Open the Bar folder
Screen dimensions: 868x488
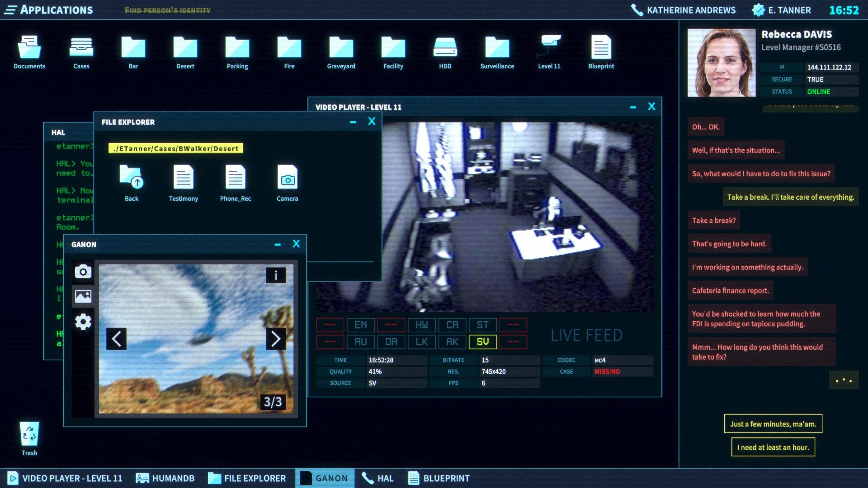coord(133,52)
